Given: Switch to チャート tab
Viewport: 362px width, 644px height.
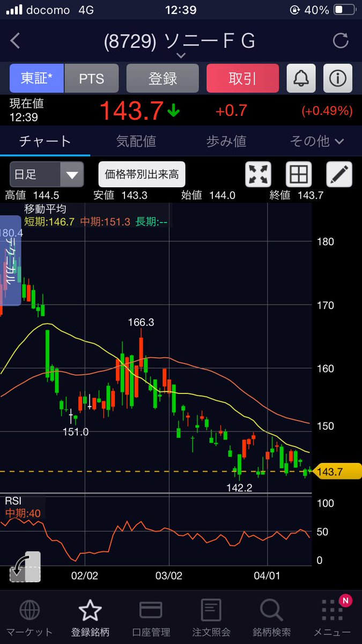Looking at the screenshot, I should click(45, 141).
